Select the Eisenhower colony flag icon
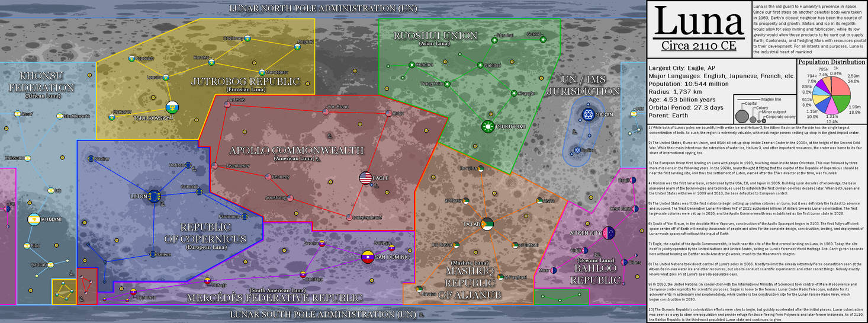The width and height of the screenshot is (868, 323). tap(215, 166)
